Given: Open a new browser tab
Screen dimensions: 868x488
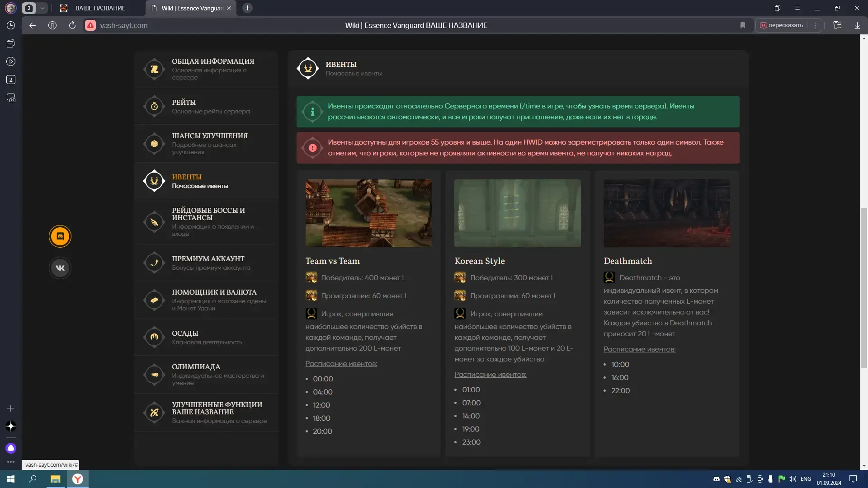Looking at the screenshot, I should [x=247, y=8].
